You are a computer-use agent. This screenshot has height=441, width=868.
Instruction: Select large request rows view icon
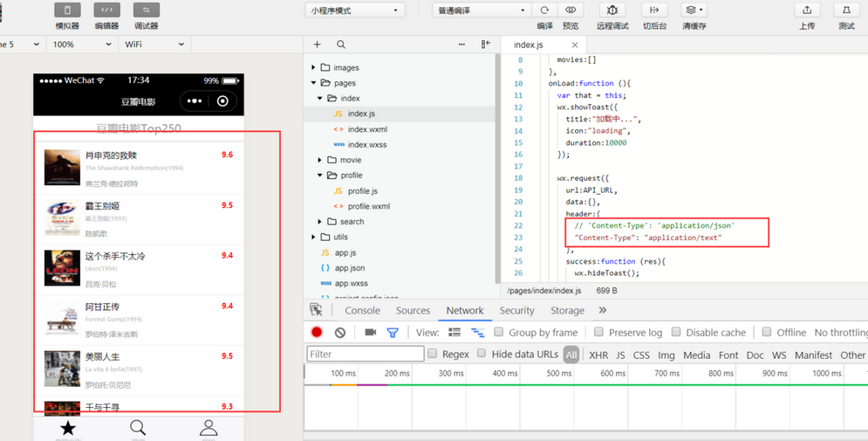click(455, 333)
